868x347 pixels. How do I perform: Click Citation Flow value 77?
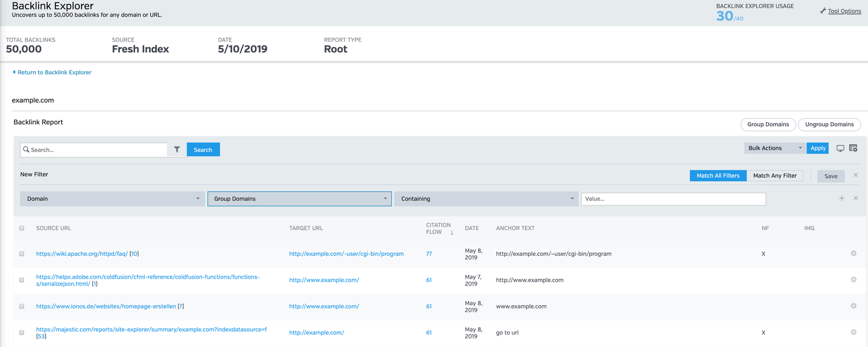(x=429, y=254)
